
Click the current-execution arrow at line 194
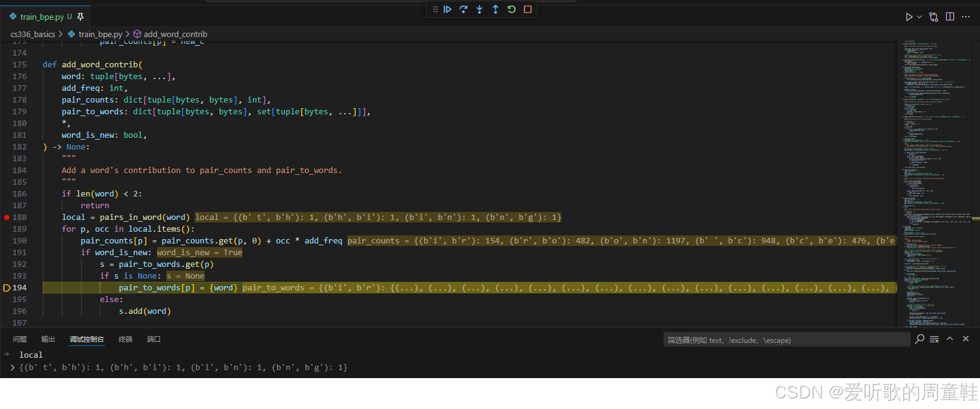point(7,288)
